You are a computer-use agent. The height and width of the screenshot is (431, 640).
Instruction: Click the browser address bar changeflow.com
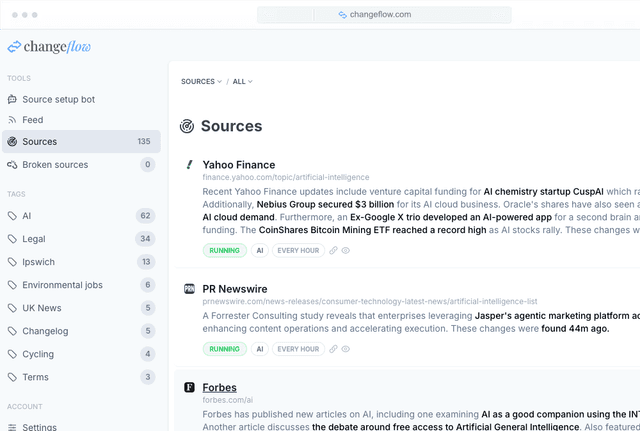(384, 15)
